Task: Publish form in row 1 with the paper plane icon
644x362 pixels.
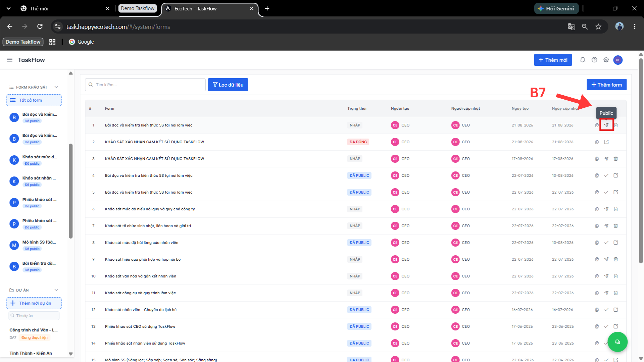Action: [x=606, y=125]
